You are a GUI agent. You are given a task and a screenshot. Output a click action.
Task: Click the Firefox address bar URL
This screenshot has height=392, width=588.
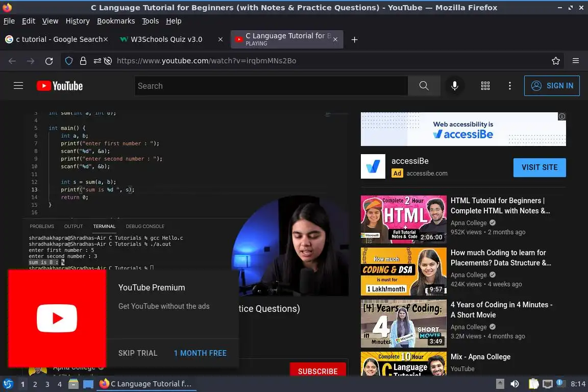[206, 61]
